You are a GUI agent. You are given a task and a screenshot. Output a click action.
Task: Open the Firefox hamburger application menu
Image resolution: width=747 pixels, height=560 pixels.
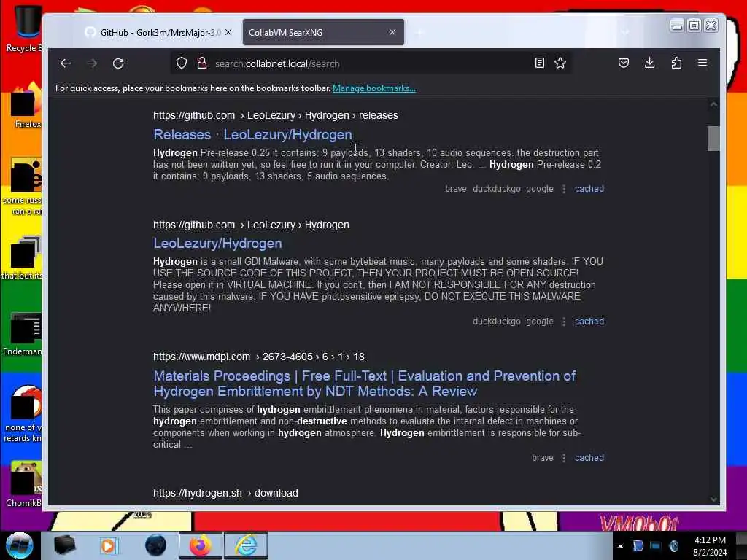tap(703, 63)
